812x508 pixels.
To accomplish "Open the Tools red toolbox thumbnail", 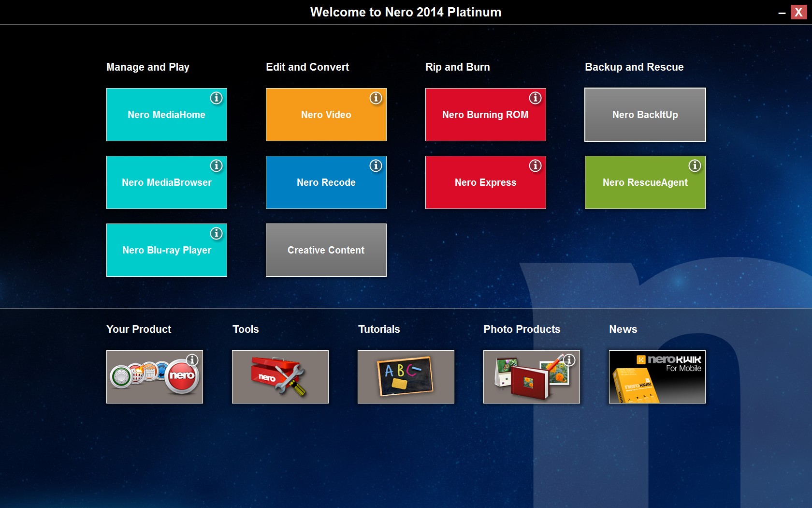I will [x=280, y=377].
